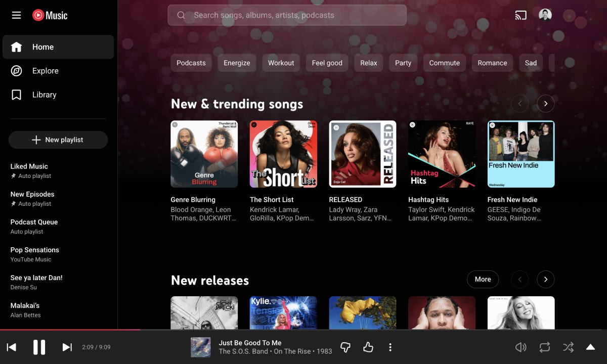Expand the player page with up arrow
This screenshot has height=364, width=607.
[590, 347]
